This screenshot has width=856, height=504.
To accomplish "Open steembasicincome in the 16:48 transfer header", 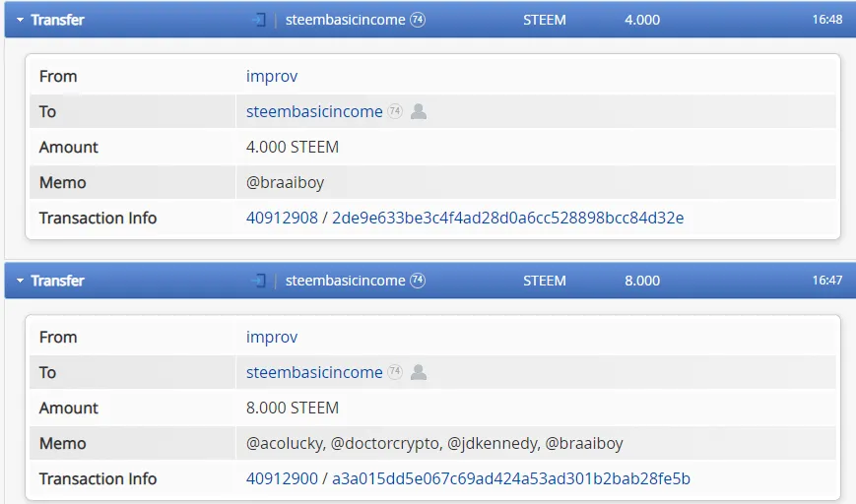I will pyautogui.click(x=345, y=20).
